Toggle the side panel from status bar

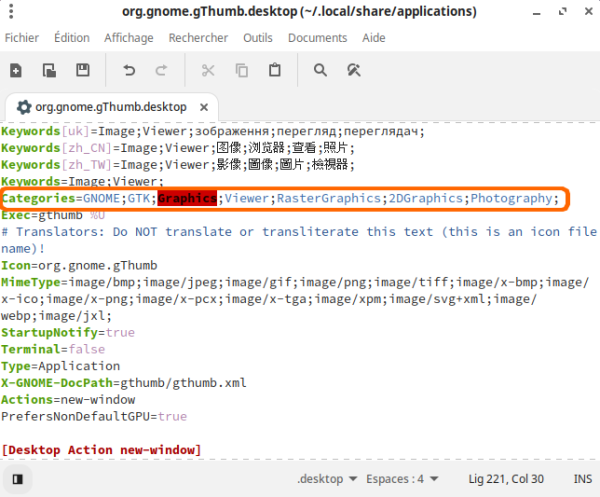point(17,478)
